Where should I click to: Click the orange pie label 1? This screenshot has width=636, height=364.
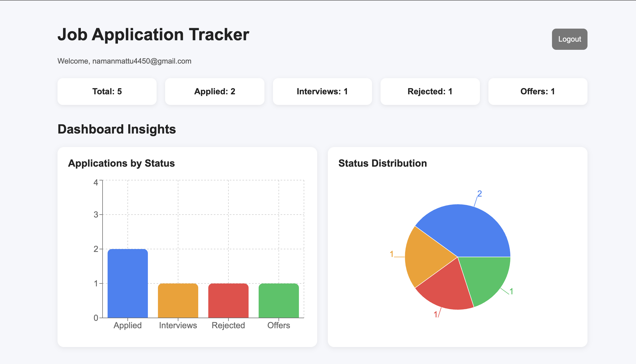click(x=392, y=254)
